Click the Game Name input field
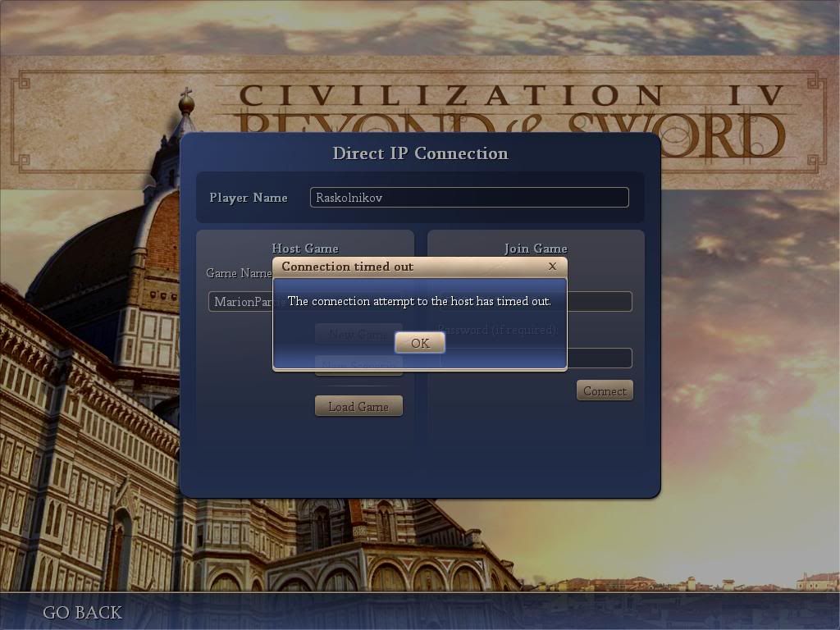The image size is (840, 630). pyautogui.click(x=240, y=302)
